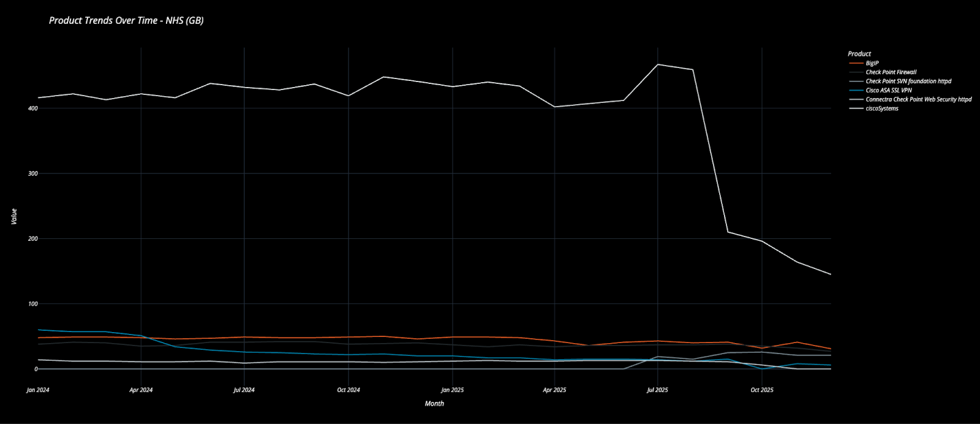980x424 pixels.
Task: Click the 200 y-axis tick label
Action: [x=32, y=239]
